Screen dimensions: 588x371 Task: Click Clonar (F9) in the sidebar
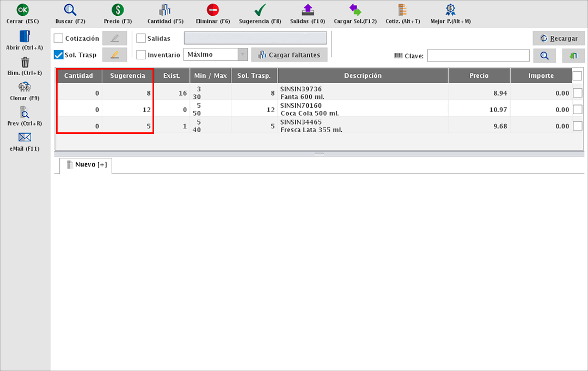pyautogui.click(x=24, y=87)
